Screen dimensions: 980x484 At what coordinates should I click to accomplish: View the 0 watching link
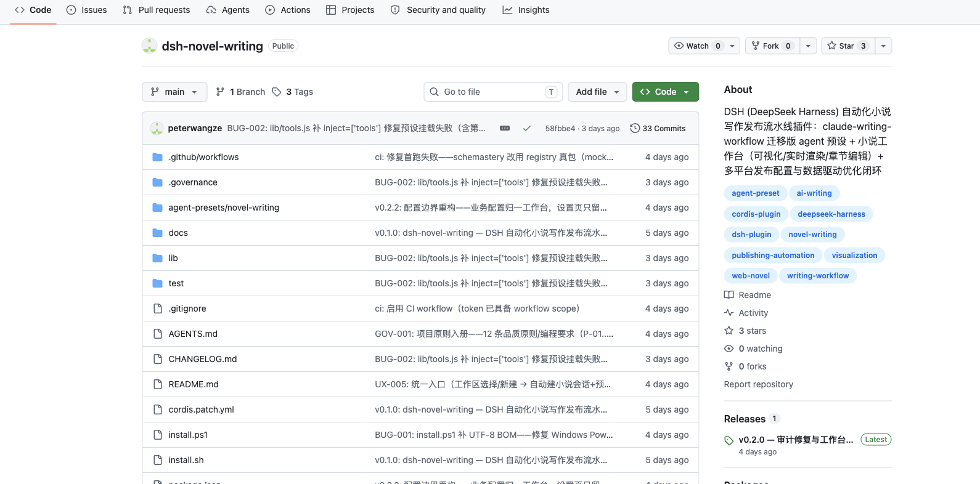pos(753,349)
